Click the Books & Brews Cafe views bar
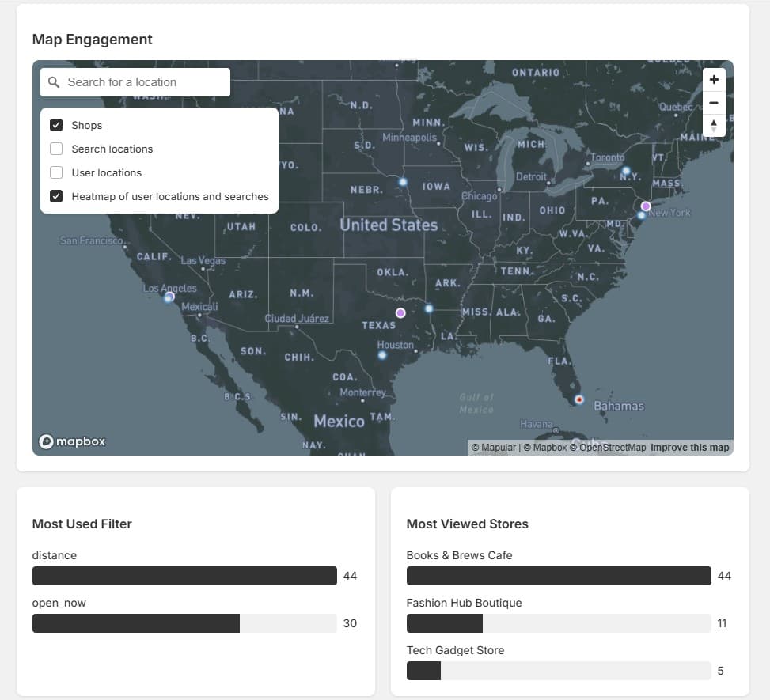The width and height of the screenshot is (770, 700). 558,576
